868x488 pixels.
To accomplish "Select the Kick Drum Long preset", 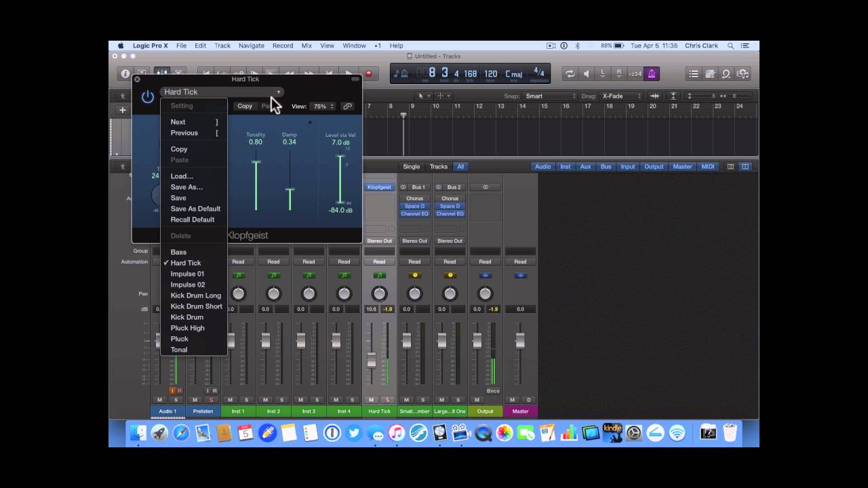I will (x=195, y=296).
